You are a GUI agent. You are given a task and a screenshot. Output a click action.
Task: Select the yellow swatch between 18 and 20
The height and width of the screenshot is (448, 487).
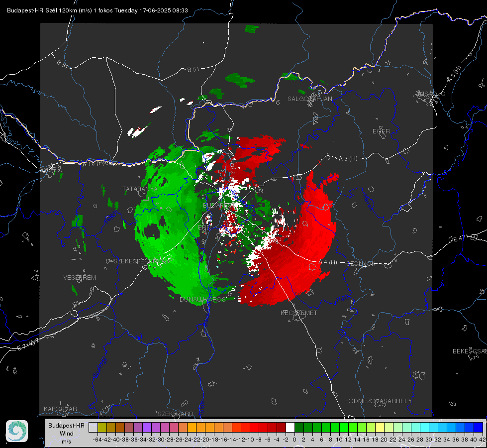pyautogui.click(x=380, y=427)
